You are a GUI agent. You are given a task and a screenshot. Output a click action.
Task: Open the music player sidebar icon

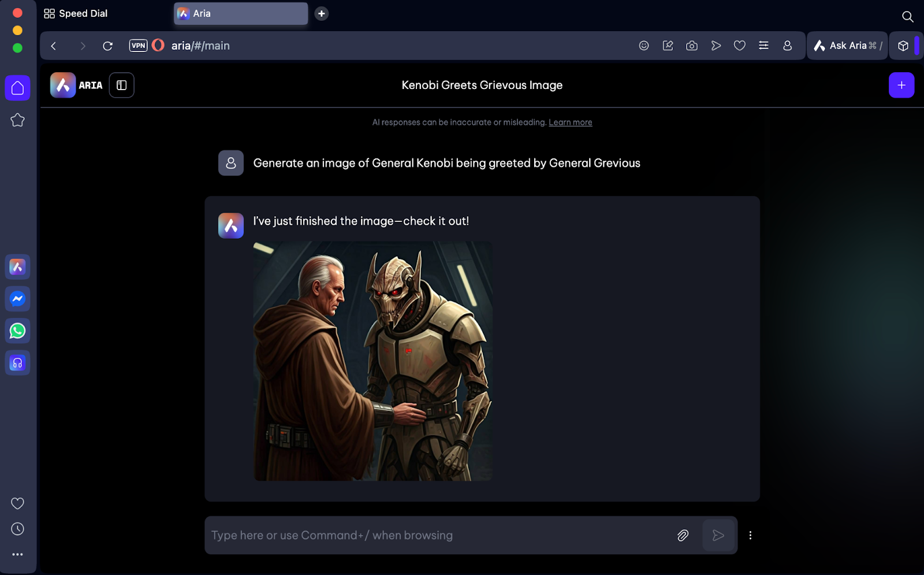pyautogui.click(x=18, y=363)
